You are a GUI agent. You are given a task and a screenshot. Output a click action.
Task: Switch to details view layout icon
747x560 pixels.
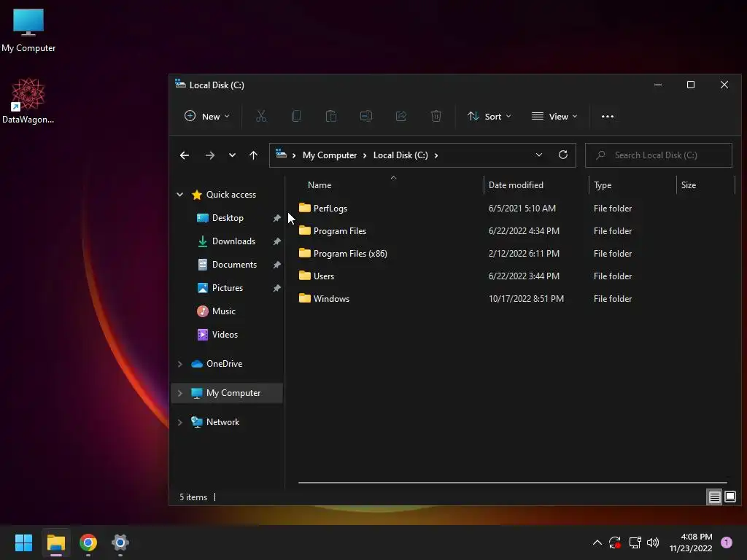[715, 497]
